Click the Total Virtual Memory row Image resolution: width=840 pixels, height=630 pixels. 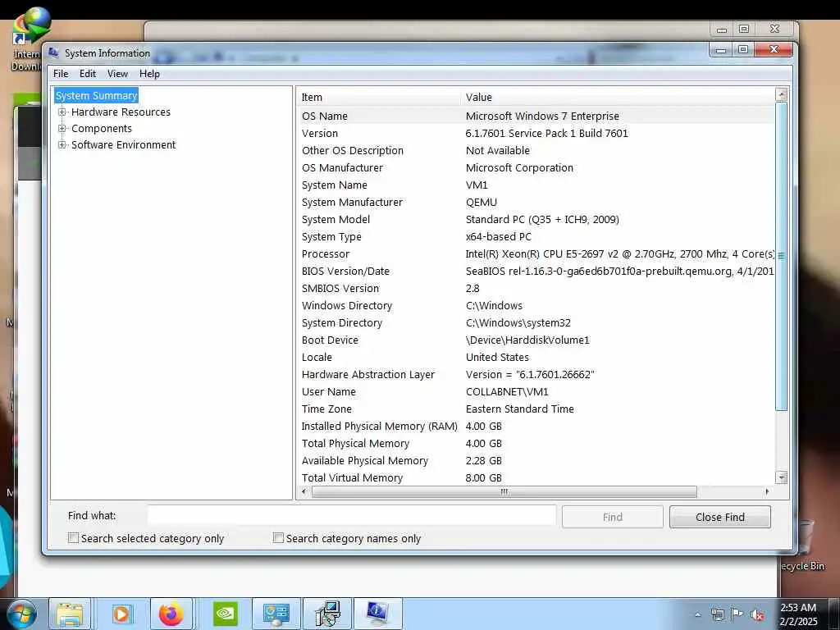537,478
